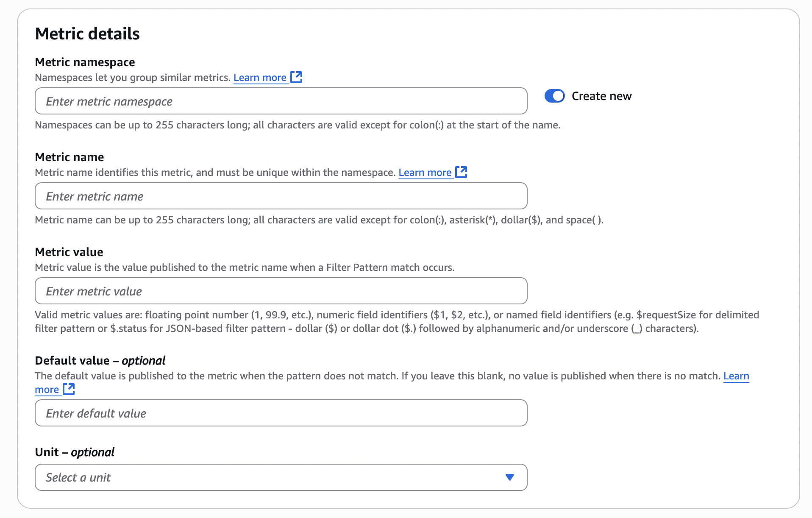
Task: Click the Enter default value field
Action: point(281,413)
